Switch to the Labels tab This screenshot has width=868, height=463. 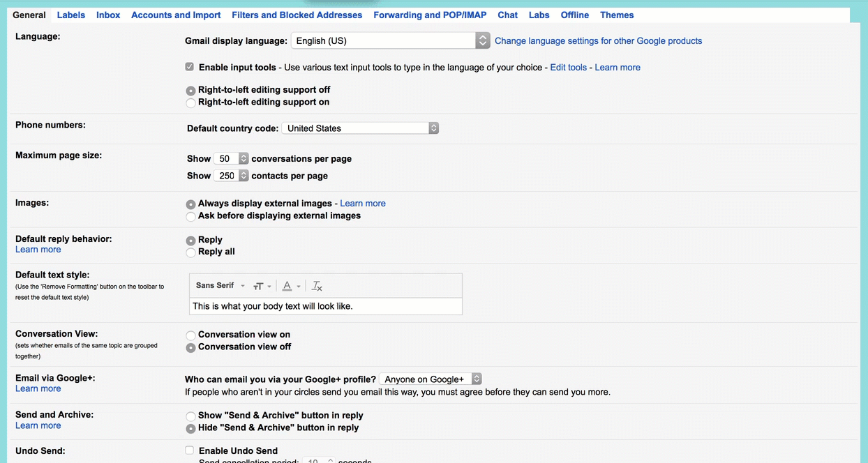pos(71,15)
